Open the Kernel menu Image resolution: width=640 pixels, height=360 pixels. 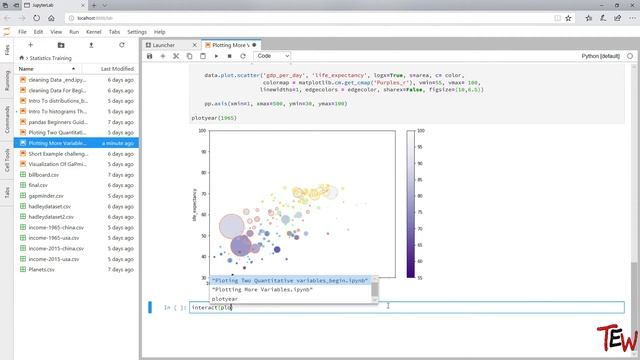93,32
